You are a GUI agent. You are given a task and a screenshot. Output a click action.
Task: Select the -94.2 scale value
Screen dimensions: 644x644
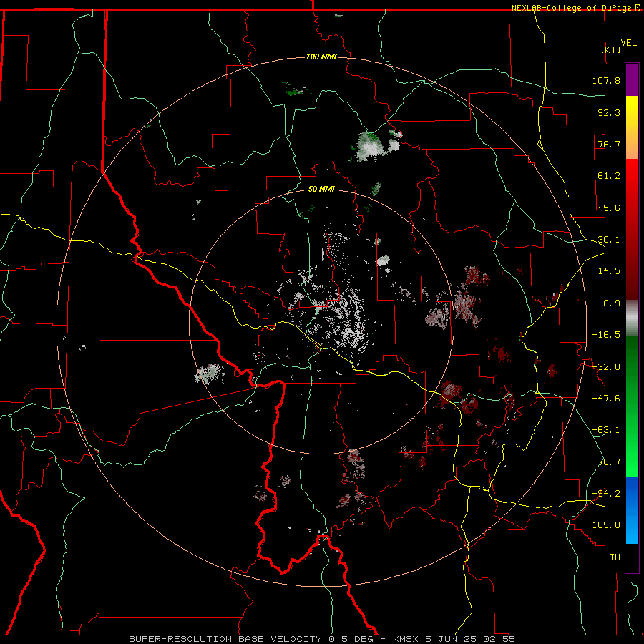606,494
